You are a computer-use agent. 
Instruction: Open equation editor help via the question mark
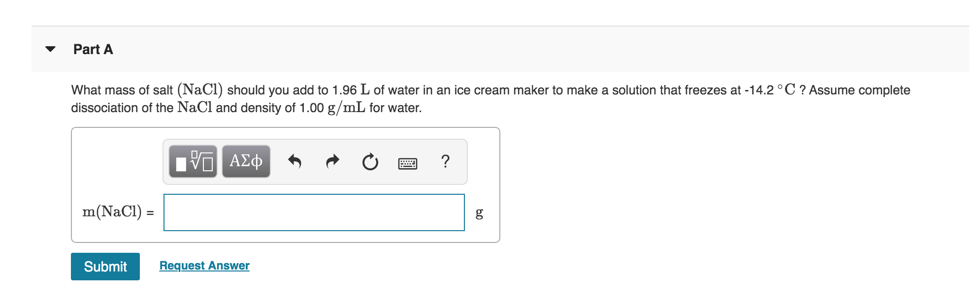pos(445,161)
